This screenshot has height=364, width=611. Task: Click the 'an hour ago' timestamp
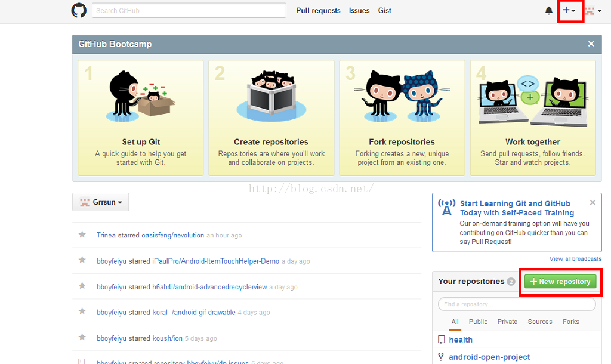224,235
